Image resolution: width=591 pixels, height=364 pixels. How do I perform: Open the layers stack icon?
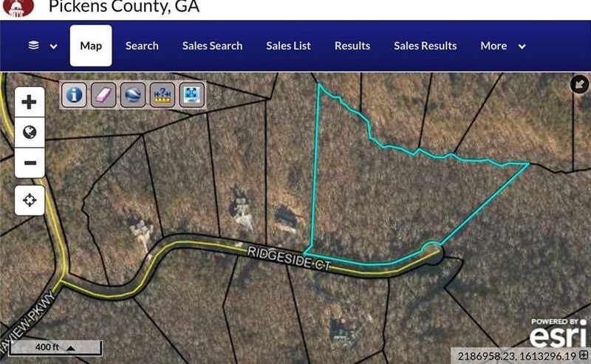pyautogui.click(x=33, y=46)
